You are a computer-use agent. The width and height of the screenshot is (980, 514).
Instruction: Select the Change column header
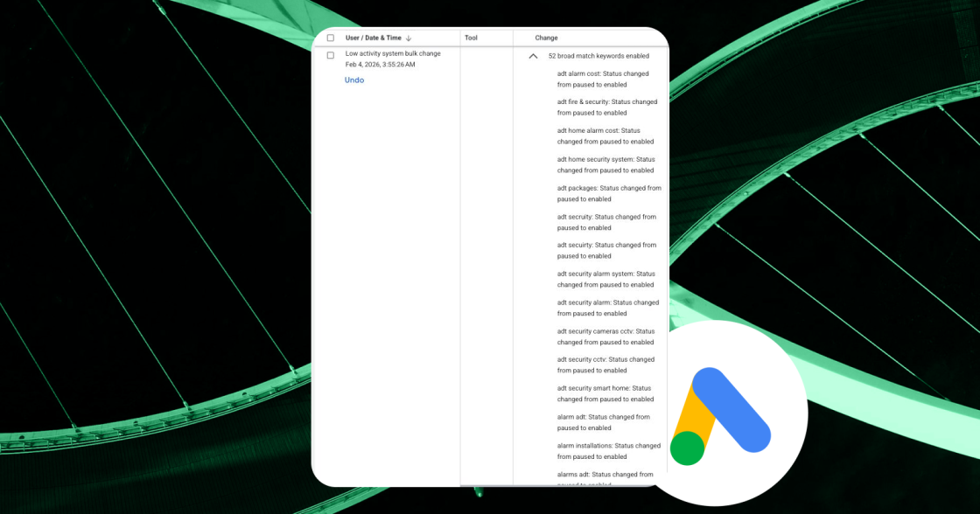(545, 38)
